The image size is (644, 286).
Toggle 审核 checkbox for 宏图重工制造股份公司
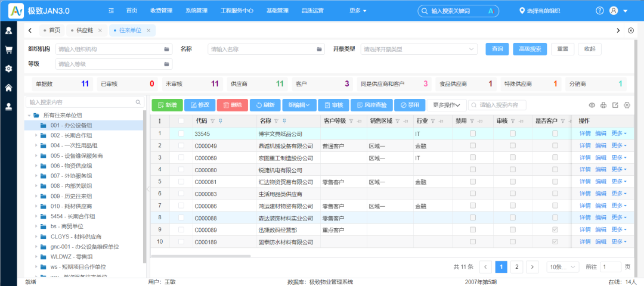tap(513, 157)
